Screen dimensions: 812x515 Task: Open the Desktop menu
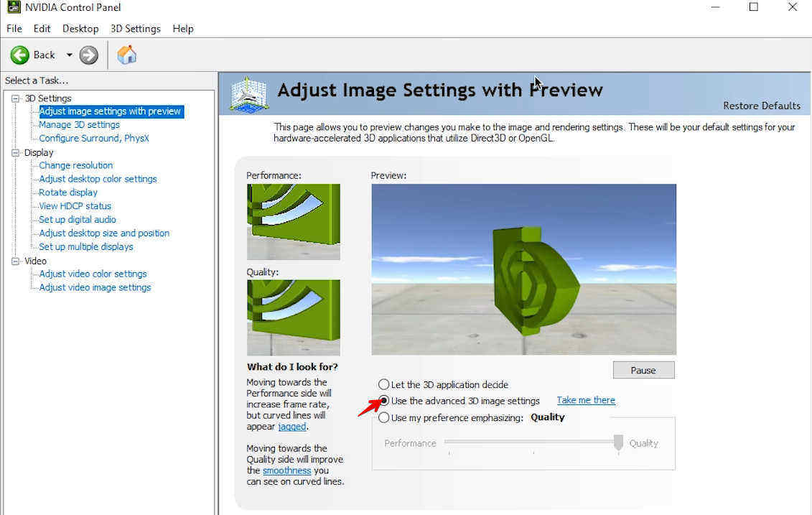[x=80, y=29]
